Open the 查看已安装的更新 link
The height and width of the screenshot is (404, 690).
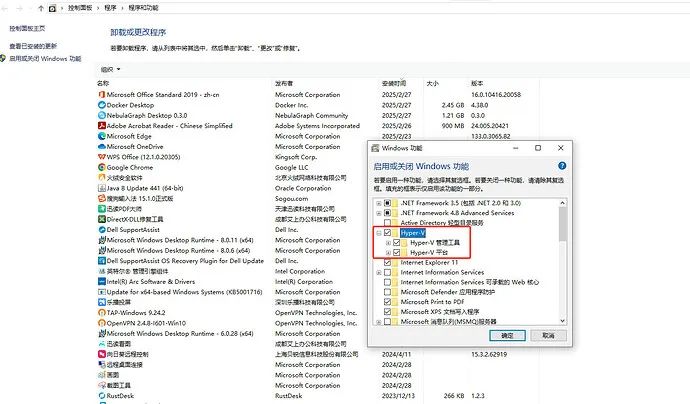coord(33,46)
